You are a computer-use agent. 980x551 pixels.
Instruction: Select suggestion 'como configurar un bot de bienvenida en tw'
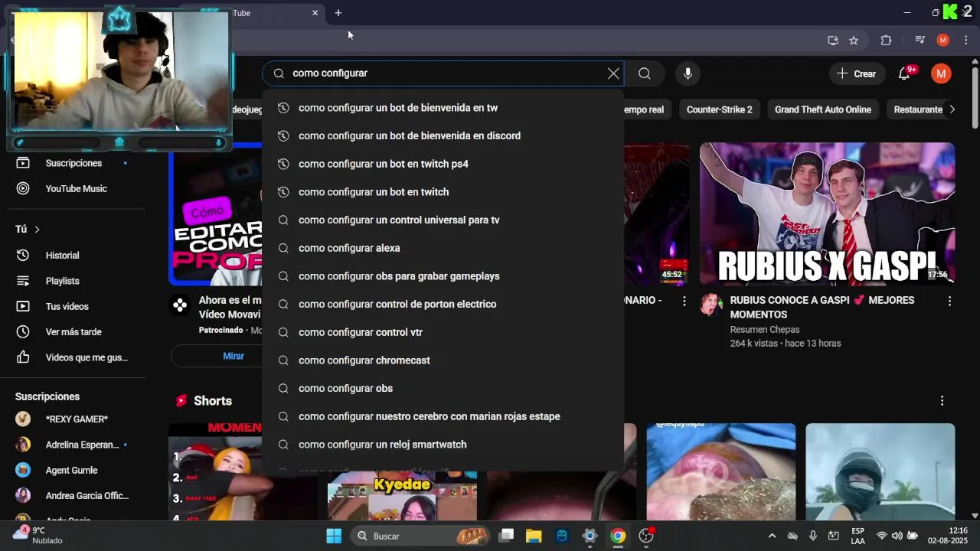[443, 108]
